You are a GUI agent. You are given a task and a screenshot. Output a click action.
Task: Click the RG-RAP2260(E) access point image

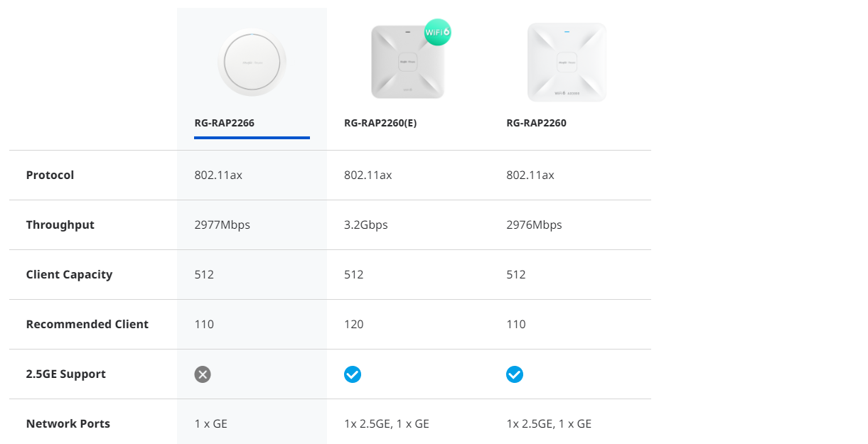(x=407, y=62)
